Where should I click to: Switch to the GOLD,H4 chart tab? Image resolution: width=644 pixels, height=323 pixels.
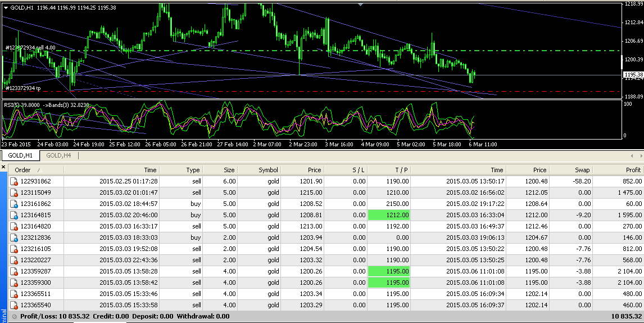point(58,155)
